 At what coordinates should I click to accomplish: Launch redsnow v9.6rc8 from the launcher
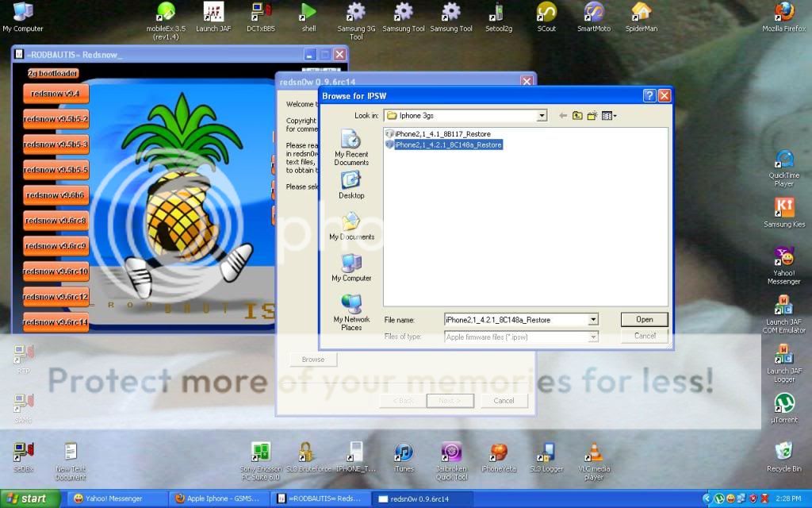(x=56, y=221)
